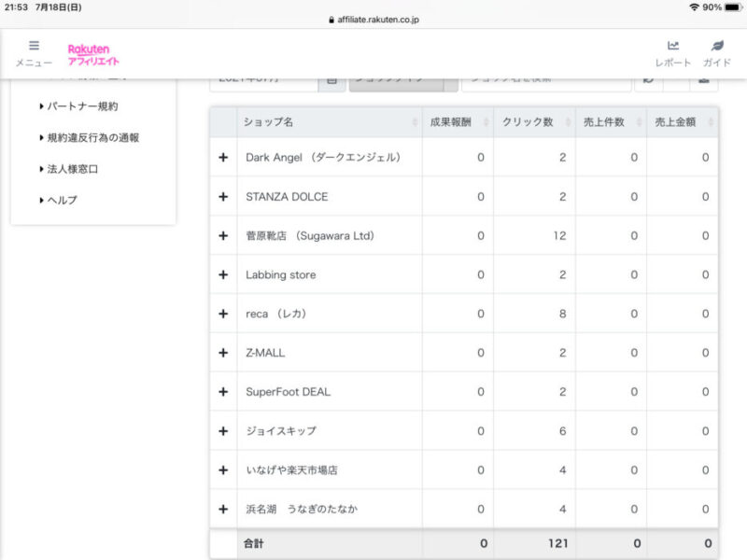Click the SuperFoot DEAL shop name

point(289,392)
